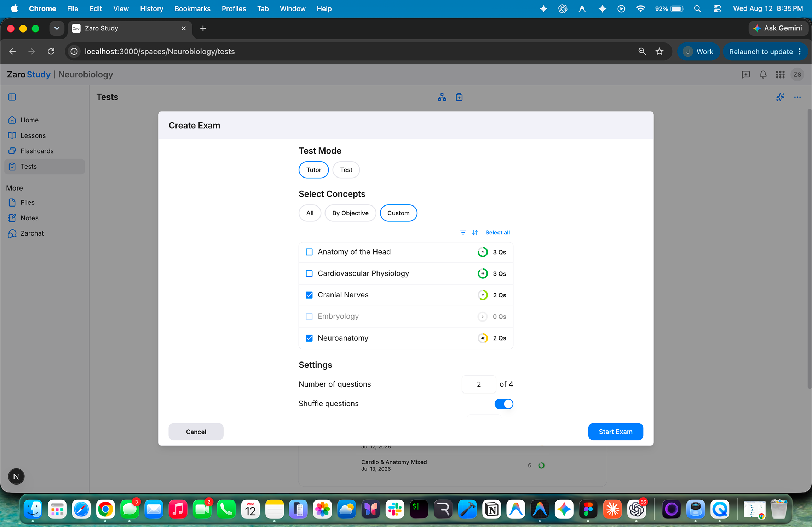Open the AI sparkle assistant icon

coord(780,97)
